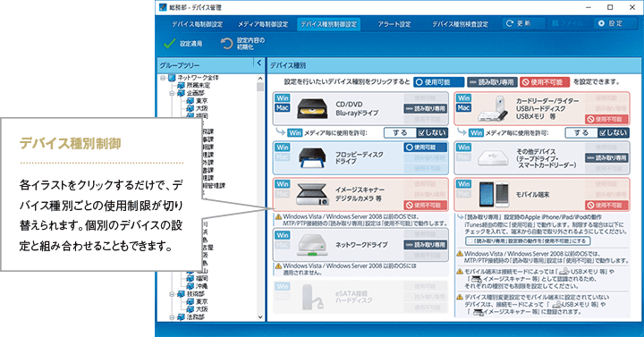Click the image scanner illustration
The width and height of the screenshot is (644, 337).
pos(312,195)
